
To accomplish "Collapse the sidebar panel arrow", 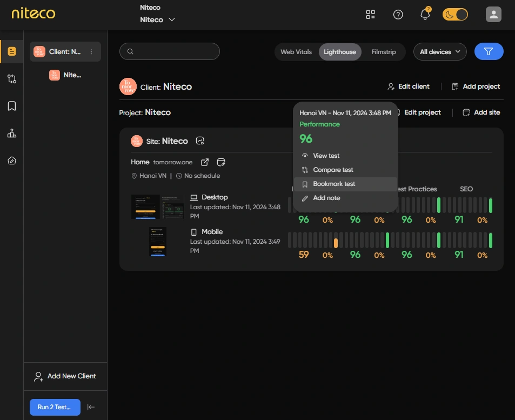I will [x=91, y=407].
